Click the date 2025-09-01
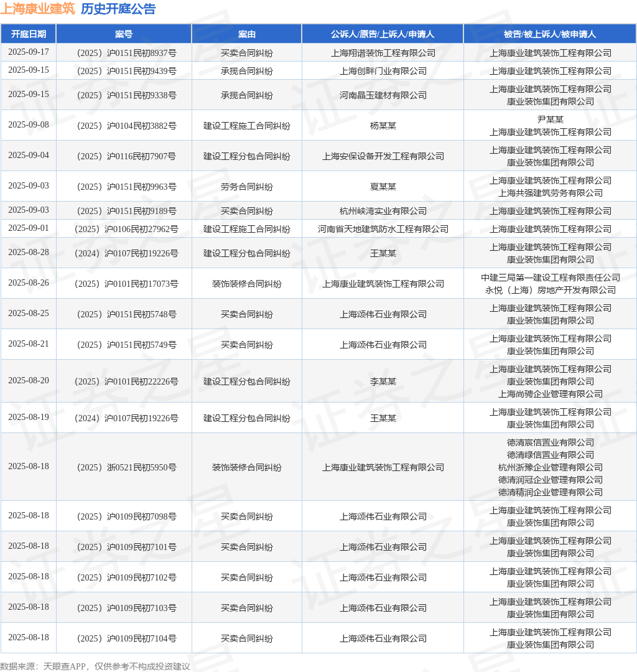The width and height of the screenshot is (637, 672). tap(29, 228)
